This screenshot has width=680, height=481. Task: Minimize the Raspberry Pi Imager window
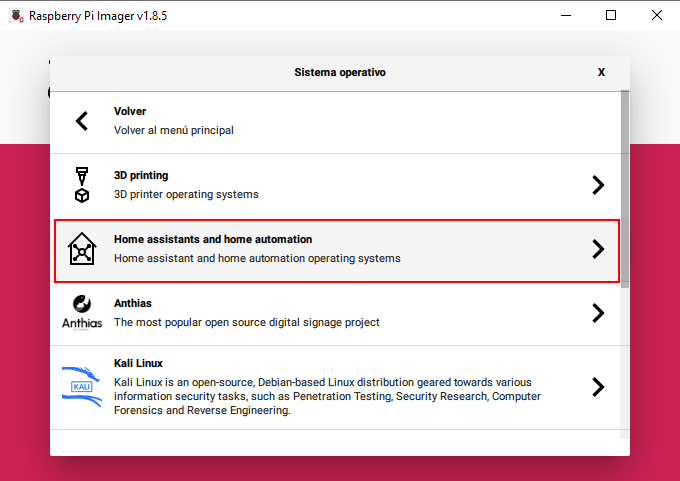[566, 16]
